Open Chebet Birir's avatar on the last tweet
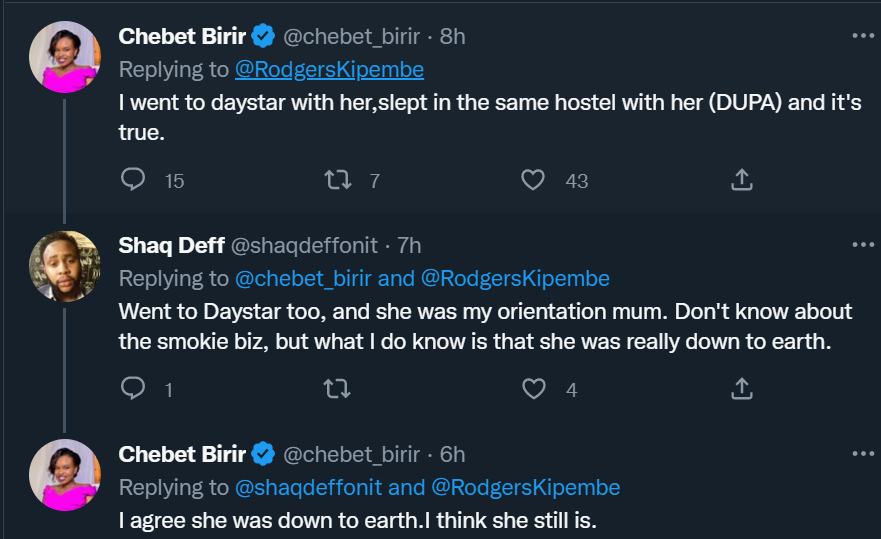 [x=65, y=475]
